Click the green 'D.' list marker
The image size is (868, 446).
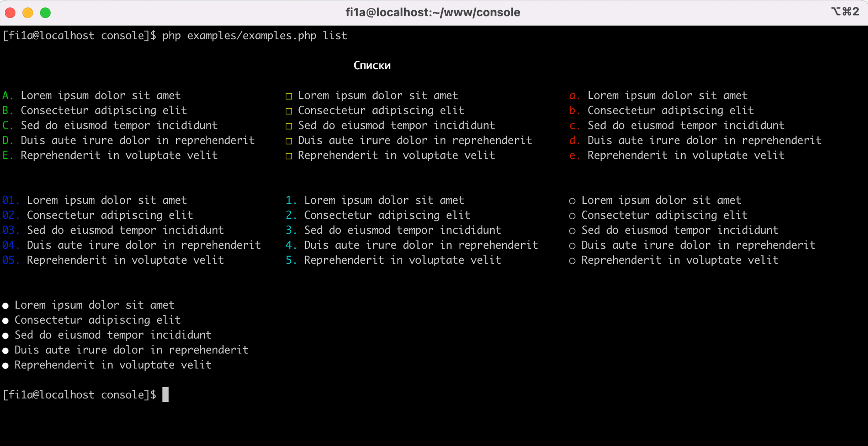coord(8,140)
